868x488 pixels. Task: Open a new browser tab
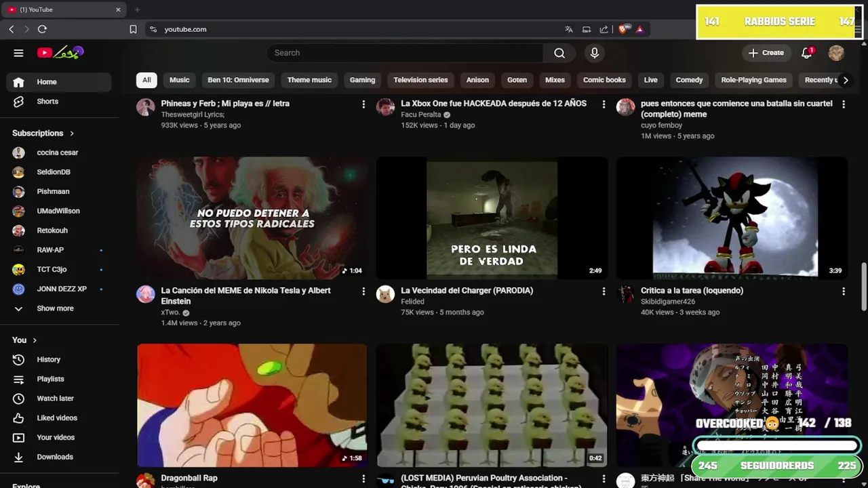[x=137, y=9]
